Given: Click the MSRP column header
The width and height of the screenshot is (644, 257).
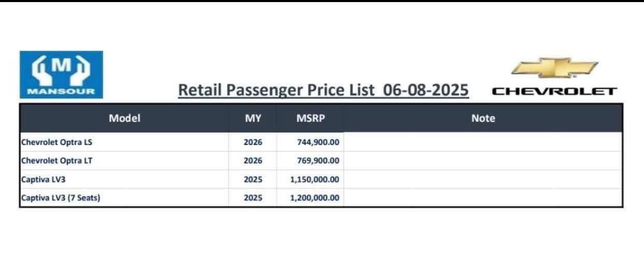Looking at the screenshot, I should pos(311,118).
